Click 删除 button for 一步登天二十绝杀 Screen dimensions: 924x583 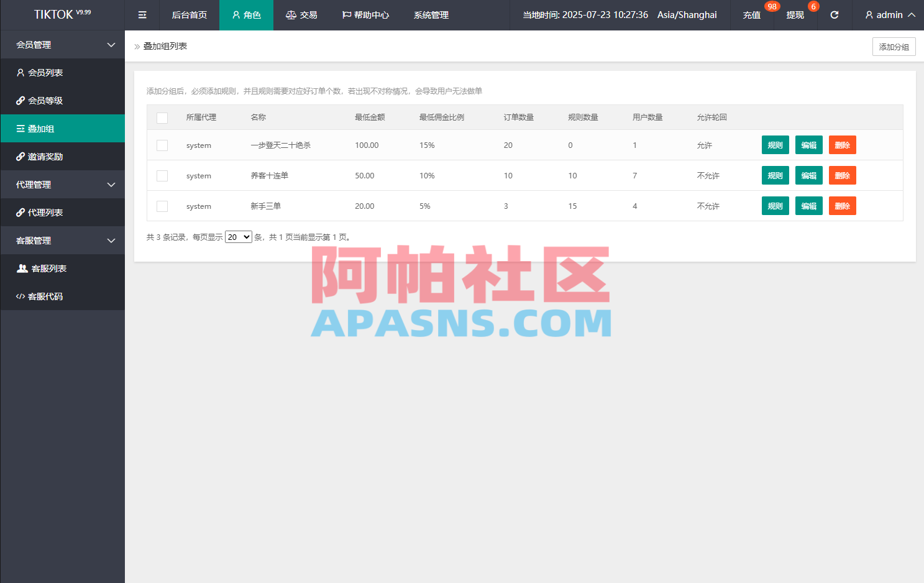842,145
